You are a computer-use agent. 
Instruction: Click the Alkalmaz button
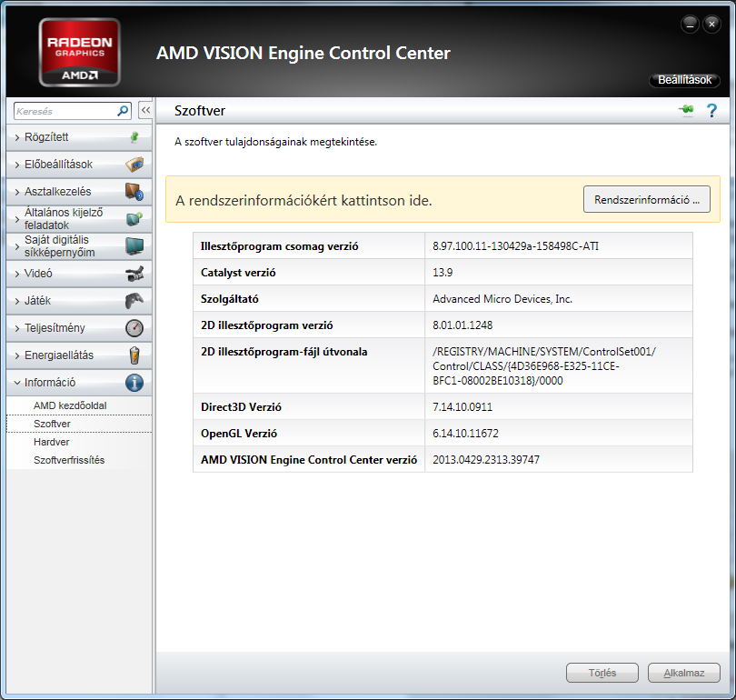pyautogui.click(x=684, y=673)
